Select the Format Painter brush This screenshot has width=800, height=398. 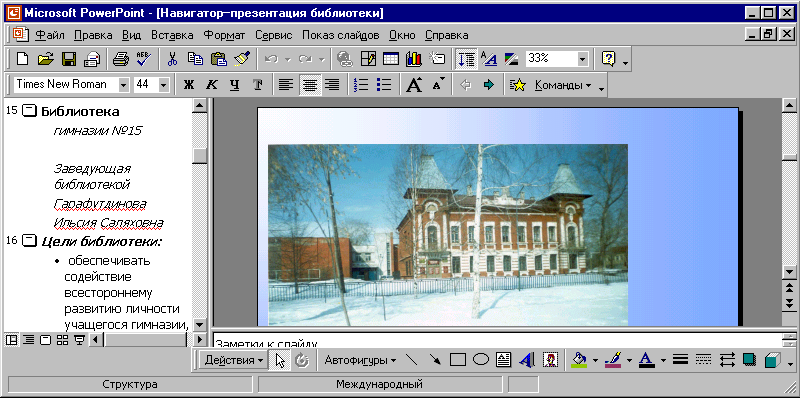click(x=241, y=59)
